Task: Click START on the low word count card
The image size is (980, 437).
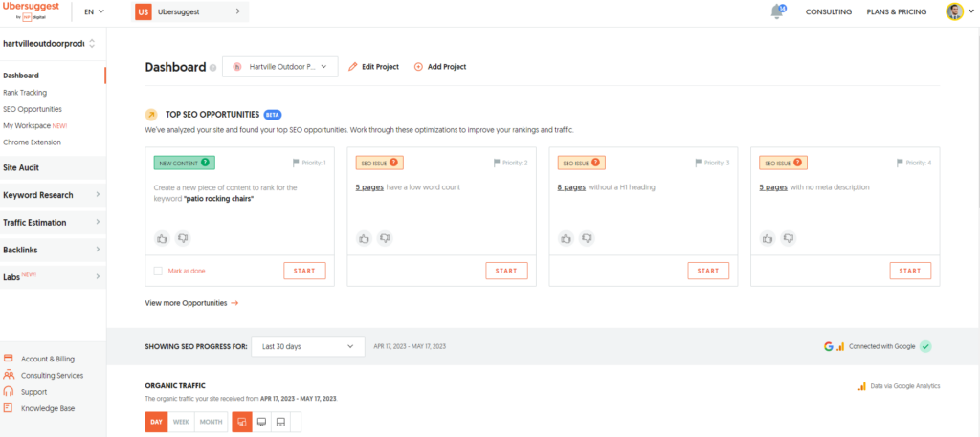Action: 507,271
